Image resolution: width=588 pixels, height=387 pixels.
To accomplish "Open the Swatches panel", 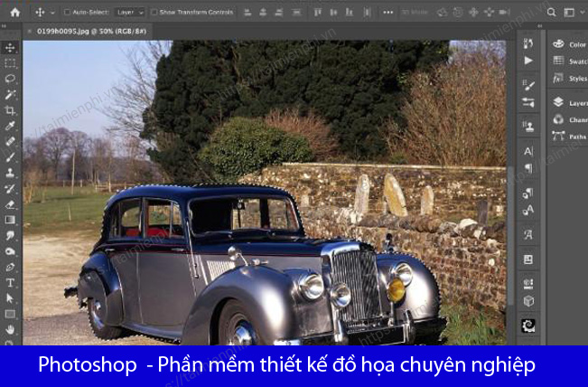I will coord(569,61).
